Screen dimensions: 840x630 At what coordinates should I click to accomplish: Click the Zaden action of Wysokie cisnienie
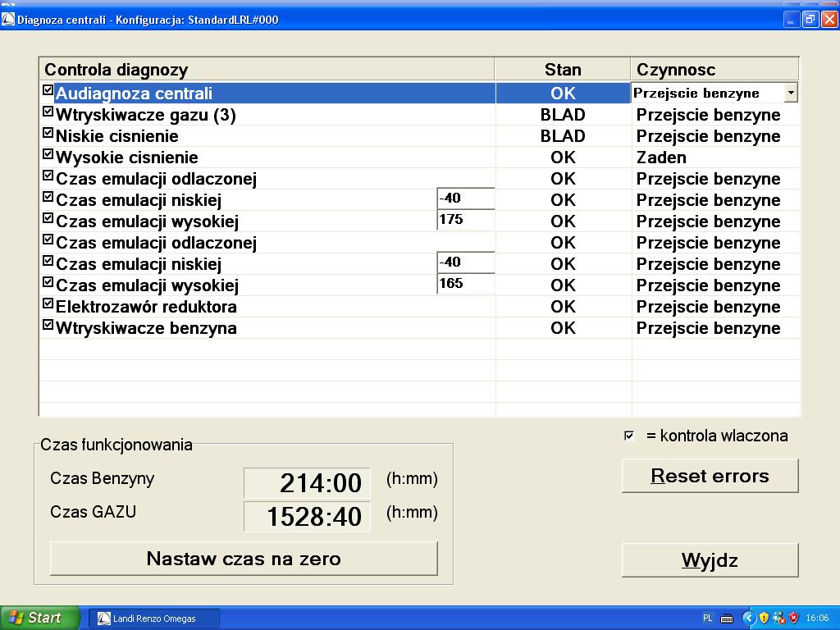point(661,157)
